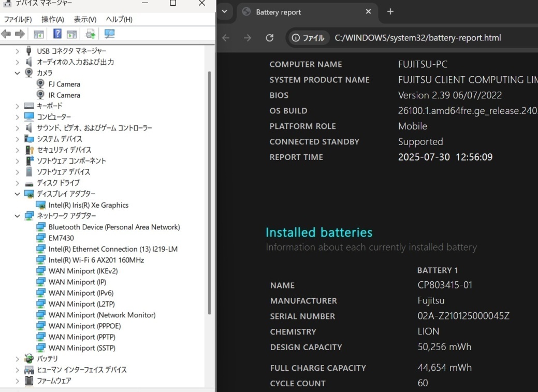Reload the Battery report page
Image resolution: width=538 pixels, height=392 pixels.
click(269, 38)
